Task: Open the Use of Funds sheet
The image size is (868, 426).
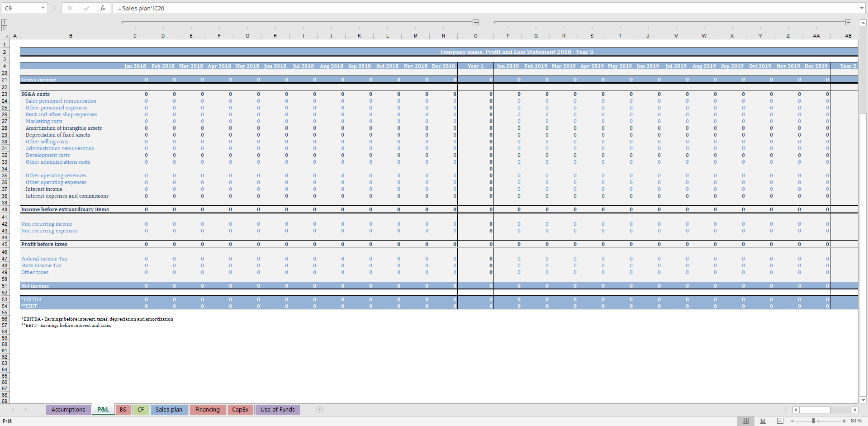Action: tap(278, 410)
